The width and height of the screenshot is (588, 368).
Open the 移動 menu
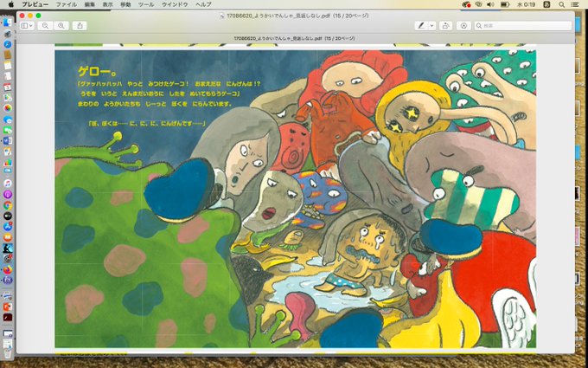pyautogui.click(x=125, y=4)
